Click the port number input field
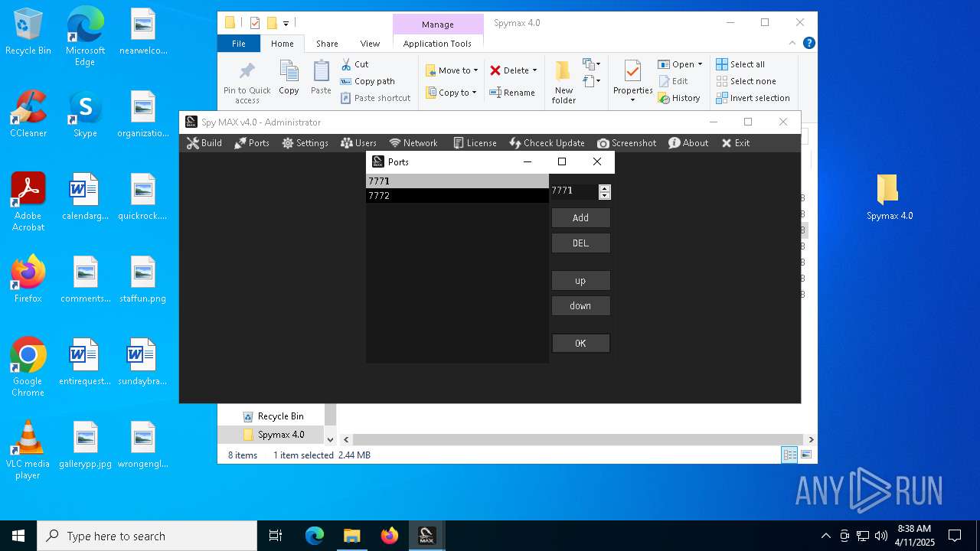 click(573, 191)
